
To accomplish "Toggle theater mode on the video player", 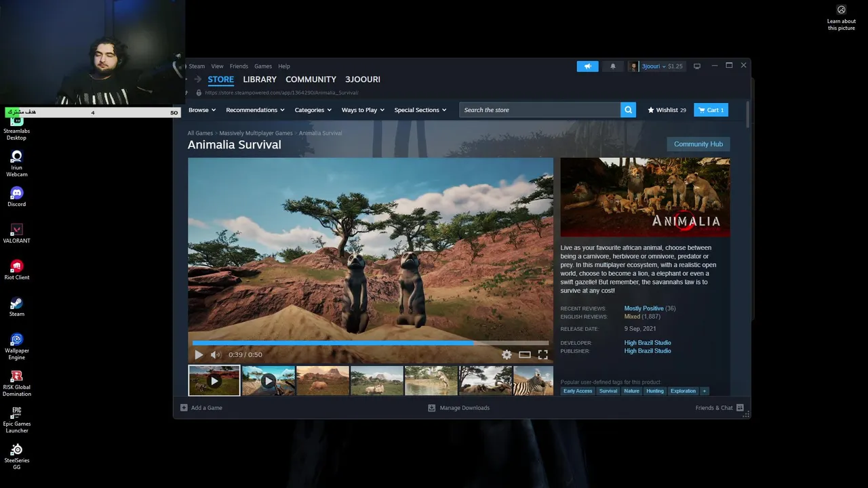I will pyautogui.click(x=525, y=354).
